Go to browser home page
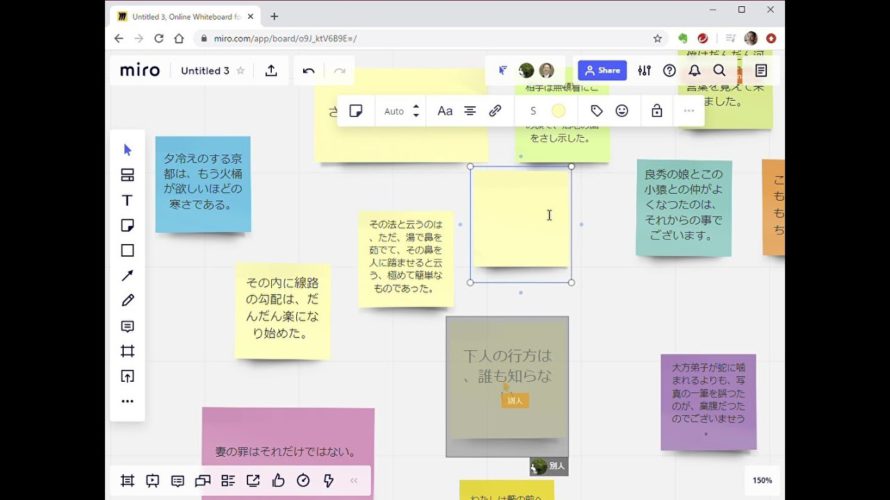 [x=179, y=39]
